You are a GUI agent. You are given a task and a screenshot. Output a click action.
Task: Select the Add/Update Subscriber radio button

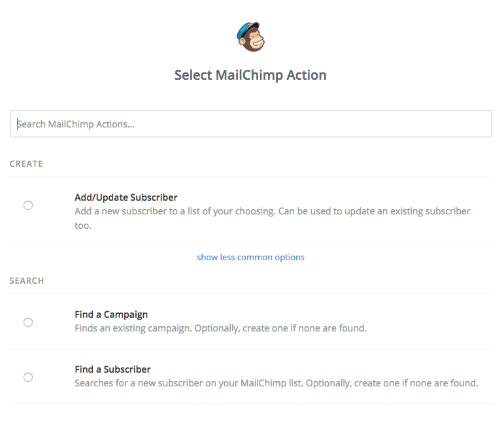(x=28, y=205)
